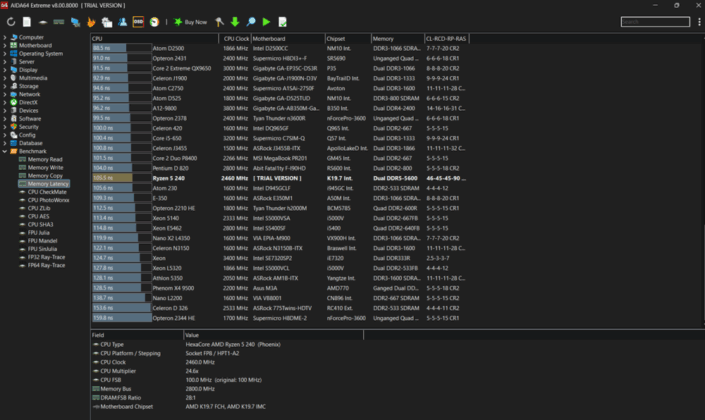This screenshot has width=705, height=420.
Task: Focus the Search input field
Action: tap(655, 22)
